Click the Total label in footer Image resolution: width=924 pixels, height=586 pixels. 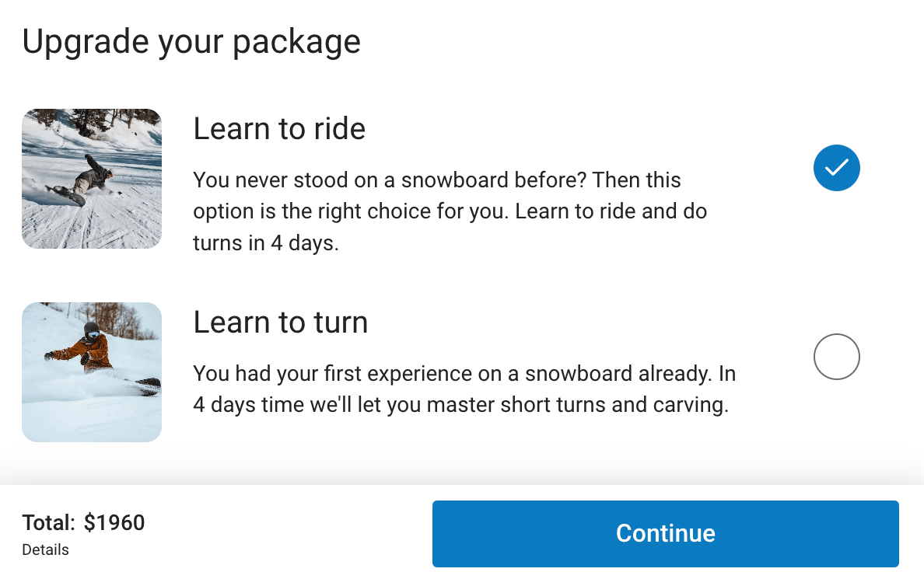(48, 522)
